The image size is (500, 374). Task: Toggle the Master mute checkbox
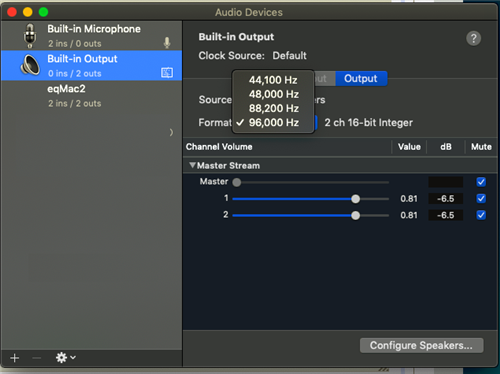point(481,182)
